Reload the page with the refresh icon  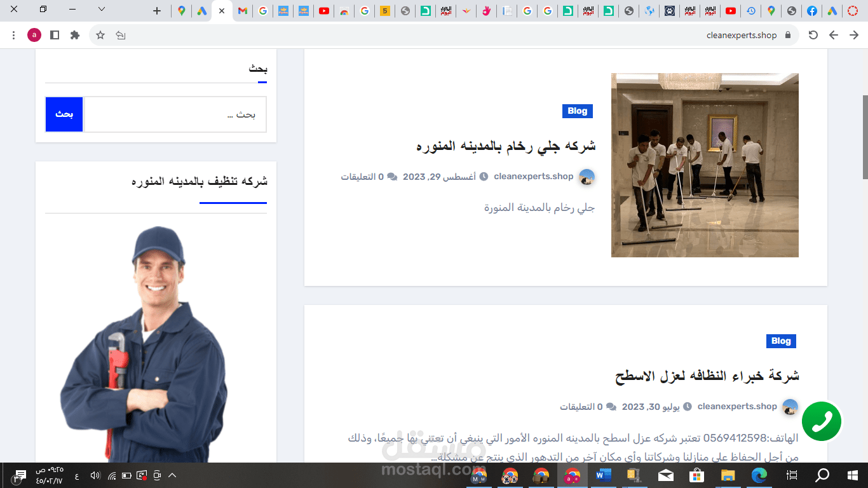[x=813, y=35]
